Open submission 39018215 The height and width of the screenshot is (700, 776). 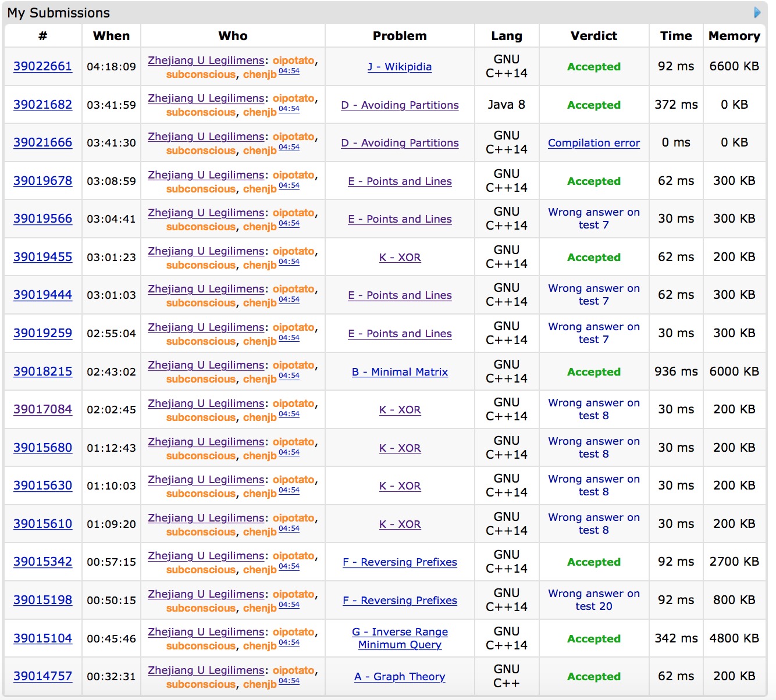pyautogui.click(x=42, y=372)
